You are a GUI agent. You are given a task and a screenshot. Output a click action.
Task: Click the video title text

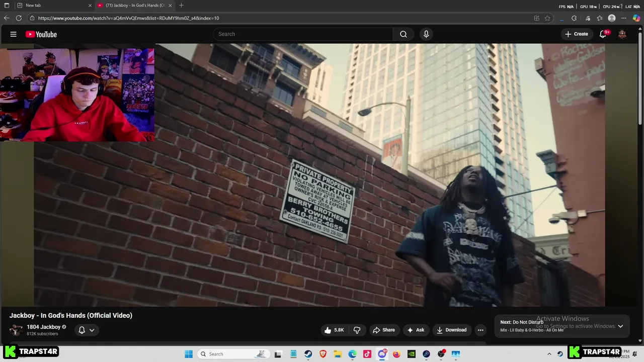tap(71, 315)
